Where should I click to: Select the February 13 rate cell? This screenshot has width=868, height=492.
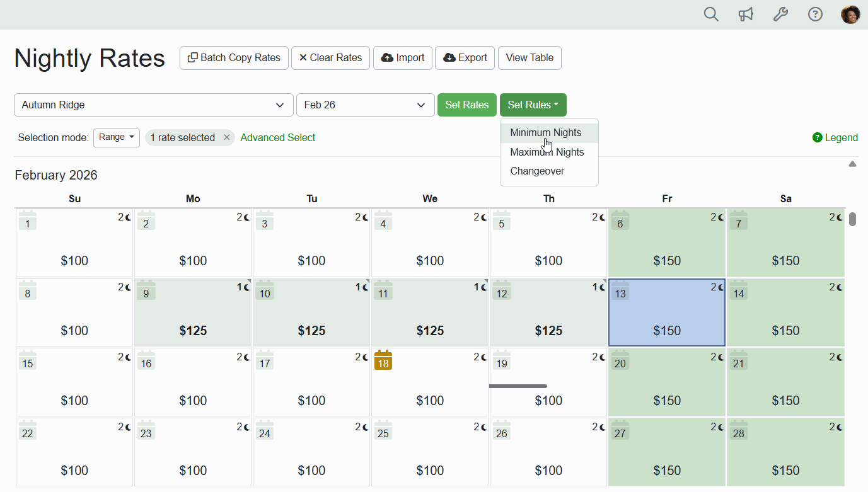tap(666, 312)
